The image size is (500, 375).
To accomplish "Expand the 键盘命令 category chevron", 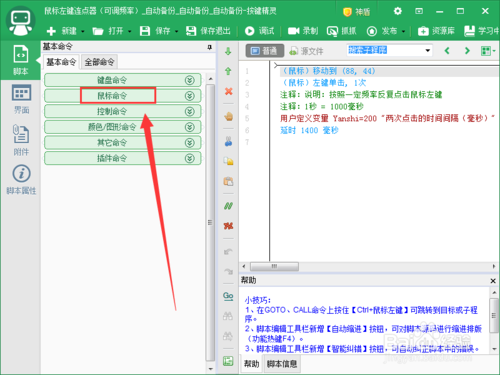I will click(189, 80).
